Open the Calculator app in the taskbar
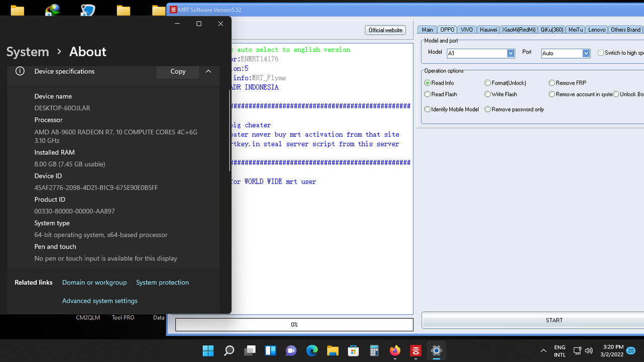This screenshot has height=362, width=644. (374, 350)
